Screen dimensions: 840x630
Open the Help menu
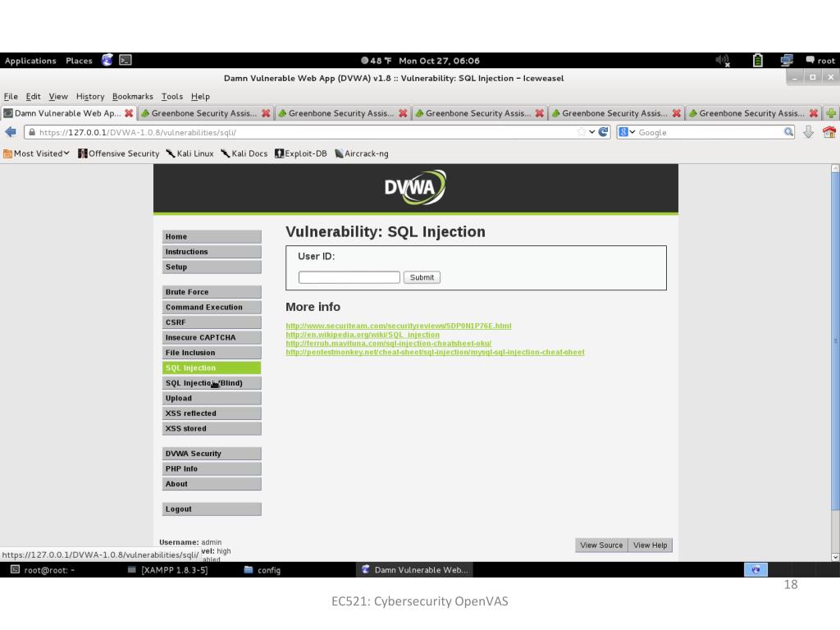(200, 97)
